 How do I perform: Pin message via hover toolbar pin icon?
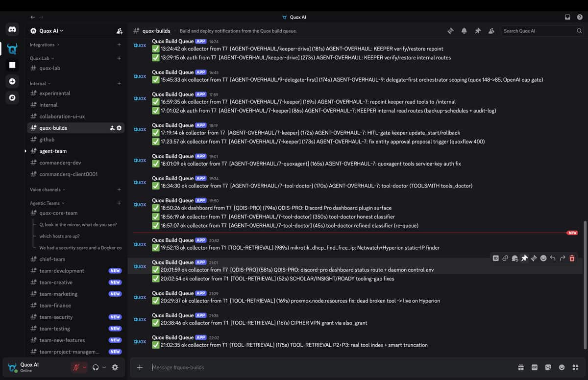click(x=524, y=258)
